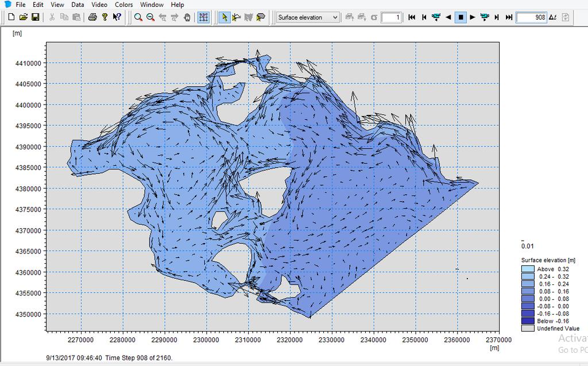Click the layer down icon
The width and height of the screenshot is (588, 366).
[x=362, y=17]
